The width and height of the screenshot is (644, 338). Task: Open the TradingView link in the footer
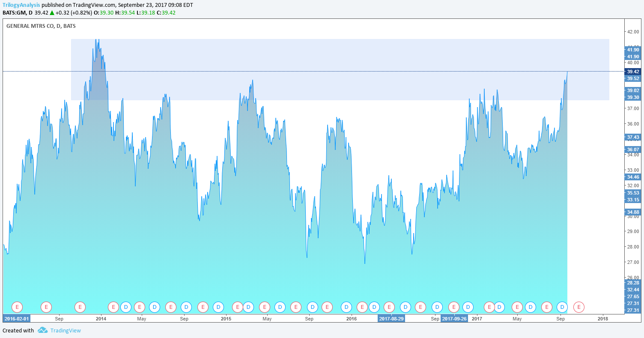pos(65,330)
